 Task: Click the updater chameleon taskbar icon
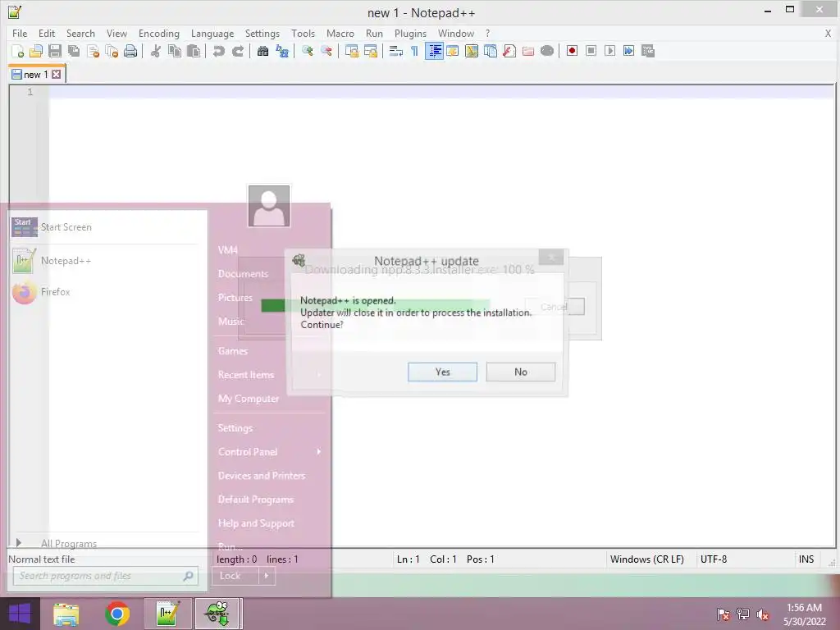217,614
